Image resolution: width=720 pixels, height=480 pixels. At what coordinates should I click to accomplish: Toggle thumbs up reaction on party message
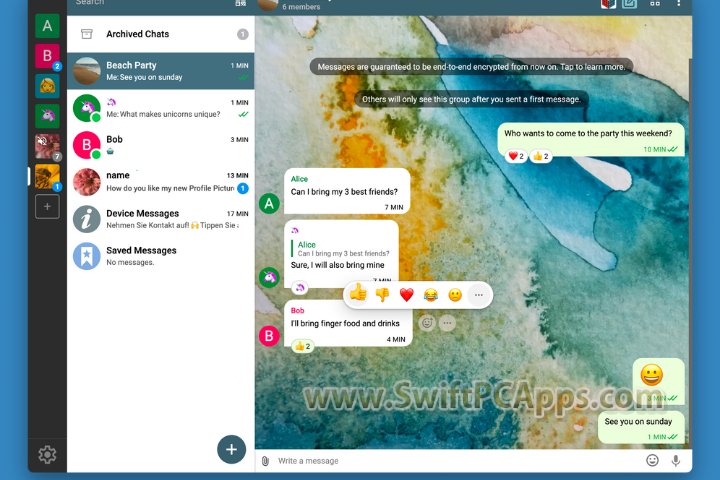coord(541,156)
